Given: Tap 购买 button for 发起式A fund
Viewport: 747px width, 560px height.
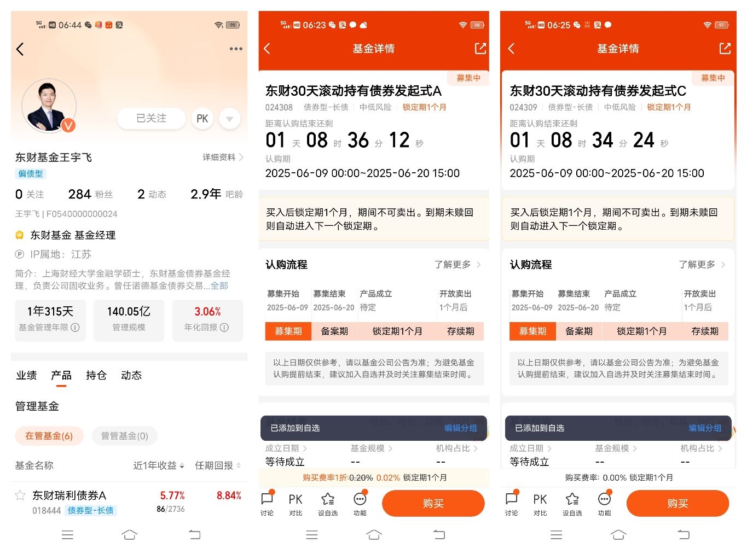Looking at the screenshot, I should coord(433,504).
